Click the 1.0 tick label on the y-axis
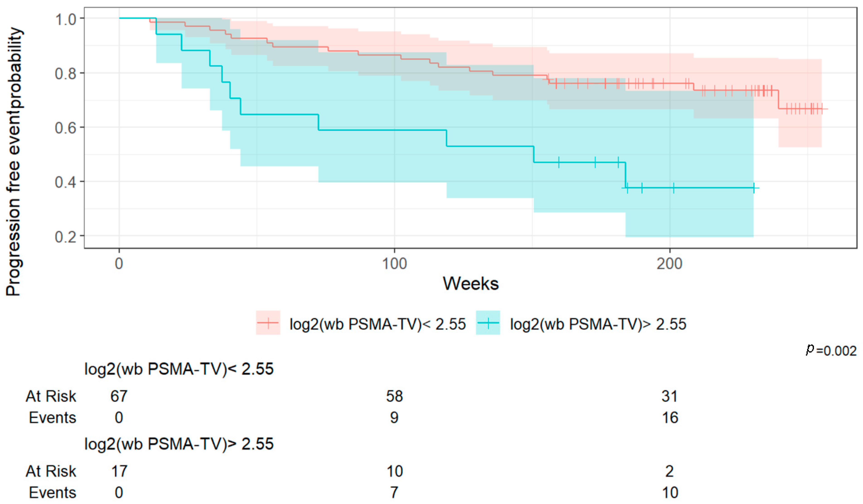Image resolution: width=863 pixels, height=504 pixels. [65, 19]
